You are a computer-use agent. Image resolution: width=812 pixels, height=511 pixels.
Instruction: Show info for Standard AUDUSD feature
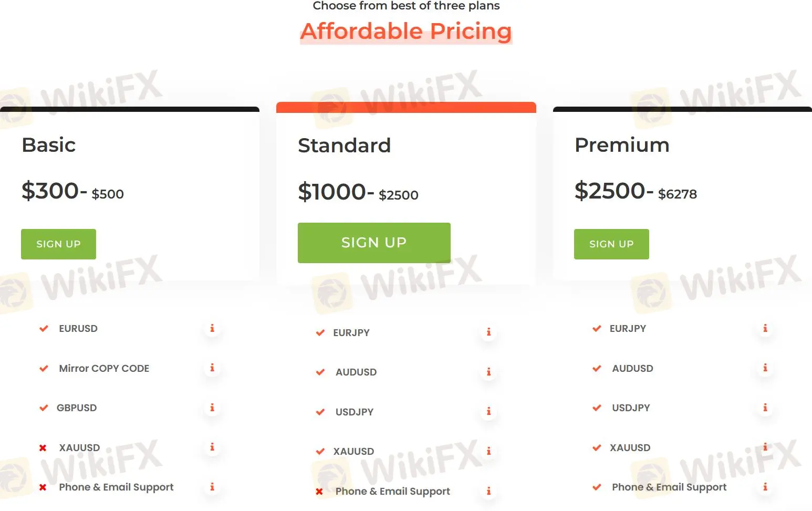click(x=488, y=372)
